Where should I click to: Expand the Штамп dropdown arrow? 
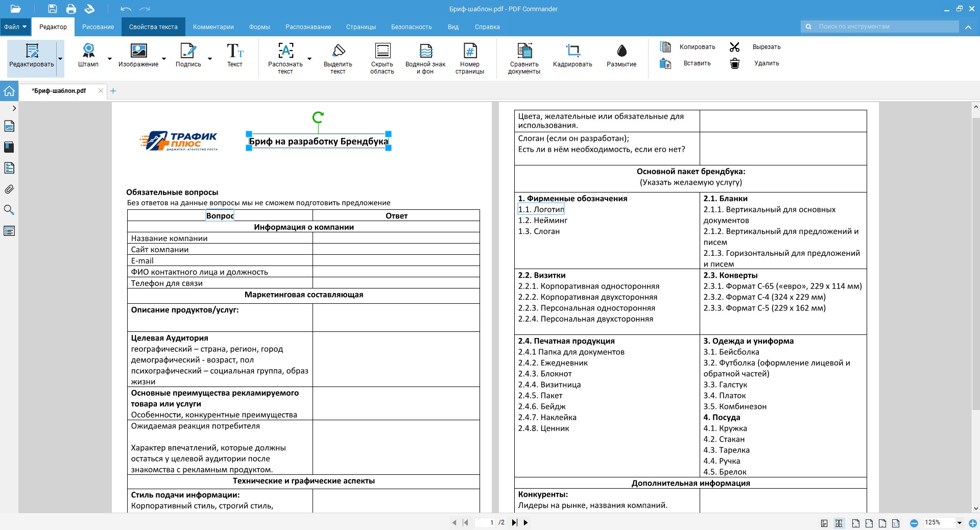click(x=109, y=59)
